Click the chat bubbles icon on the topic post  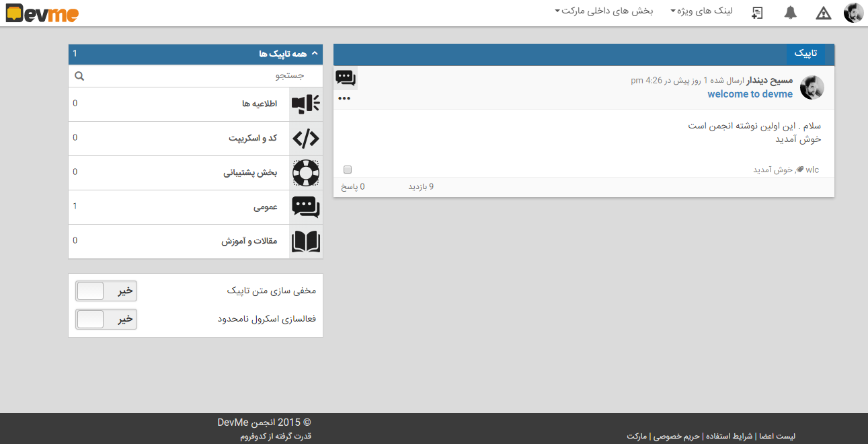(x=346, y=78)
